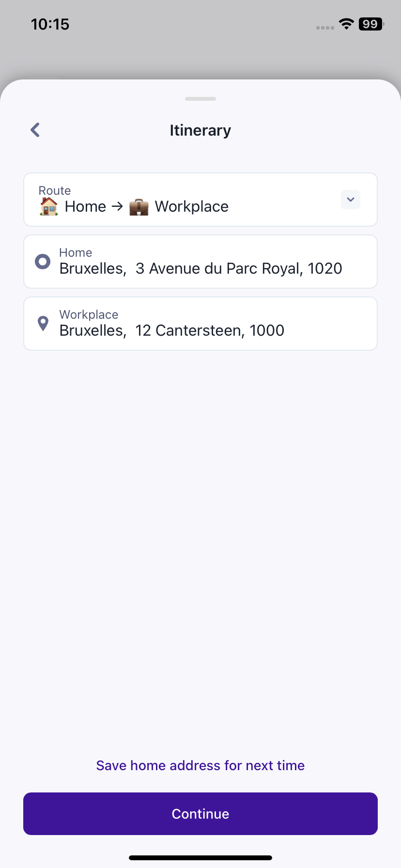
Task: Tap the home indicator bar at bottom
Action: 200,858
